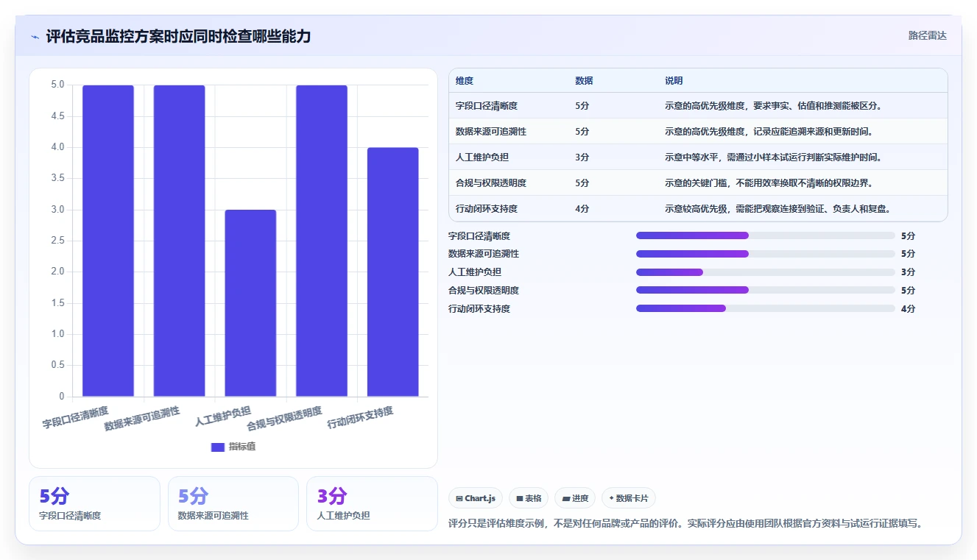Click description starting 示意较高优先级
Image resolution: width=977 pixels, height=560 pixels.
click(779, 209)
